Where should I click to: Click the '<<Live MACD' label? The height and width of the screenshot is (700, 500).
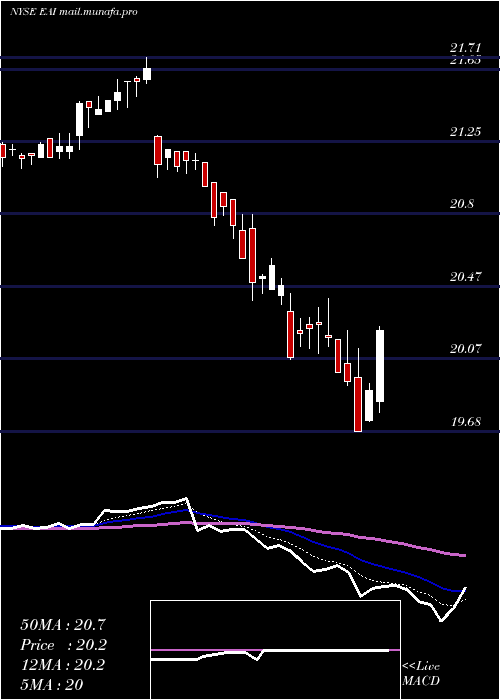421,673
